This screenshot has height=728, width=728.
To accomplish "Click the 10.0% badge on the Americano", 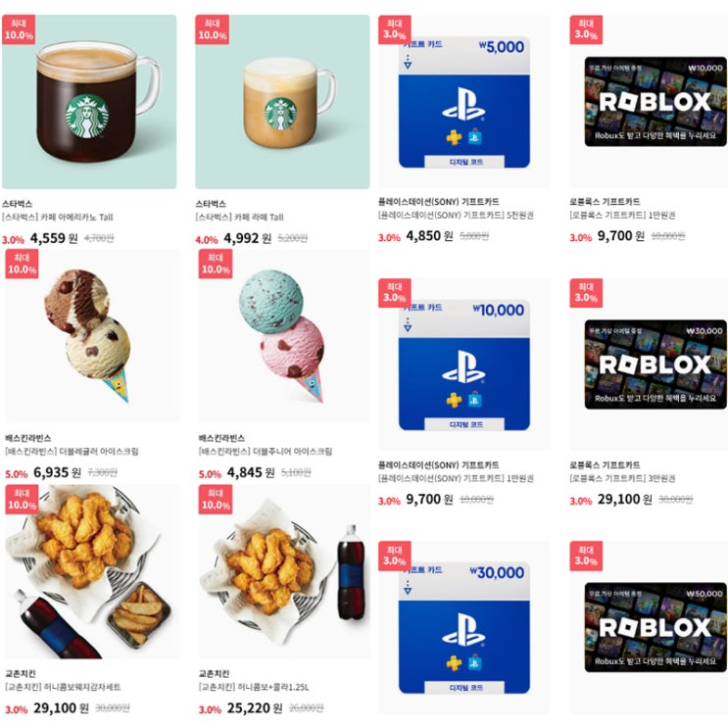I will pyautogui.click(x=19, y=29).
